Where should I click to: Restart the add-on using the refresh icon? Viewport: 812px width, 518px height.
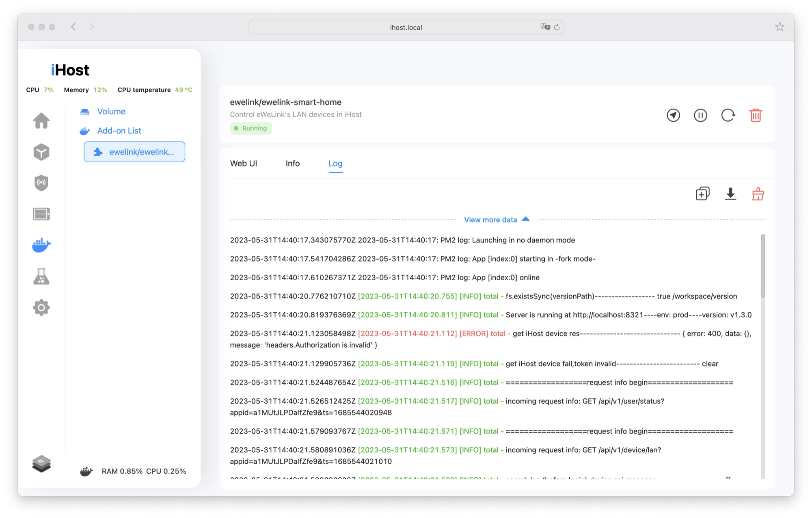[728, 115]
